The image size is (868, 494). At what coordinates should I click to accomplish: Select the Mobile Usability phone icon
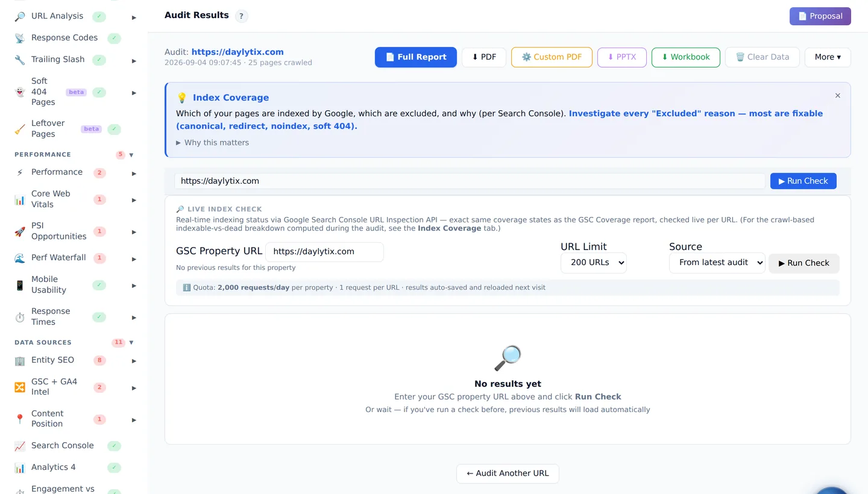pos(20,285)
